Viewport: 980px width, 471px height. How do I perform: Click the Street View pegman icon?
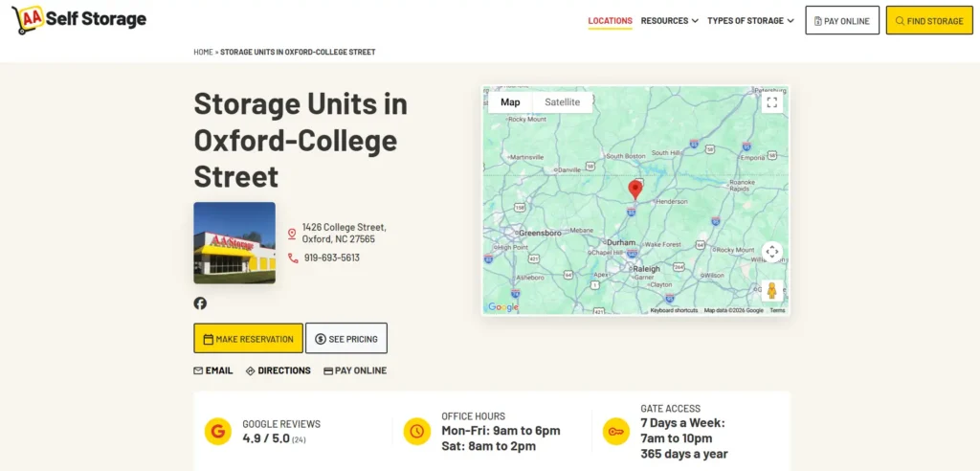pyautogui.click(x=772, y=291)
